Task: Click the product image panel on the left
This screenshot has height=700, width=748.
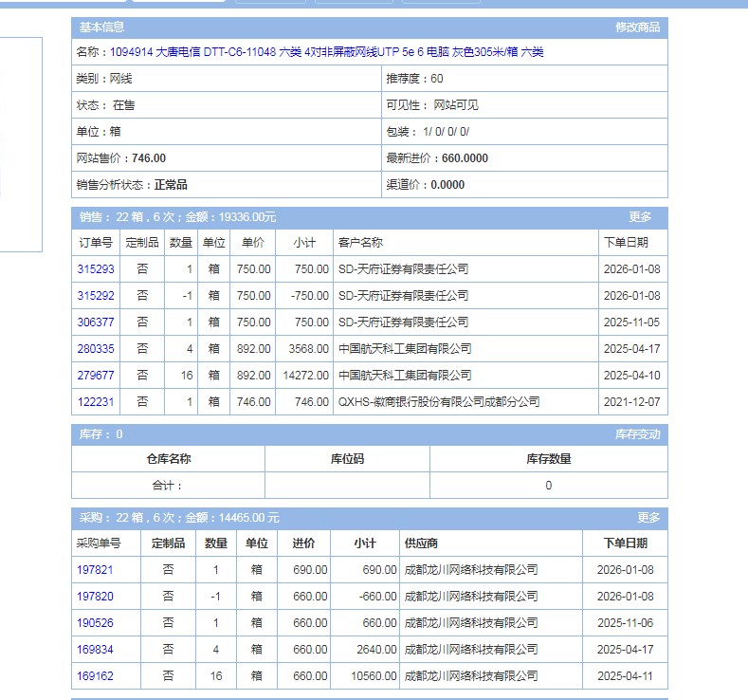Action: coord(21,144)
